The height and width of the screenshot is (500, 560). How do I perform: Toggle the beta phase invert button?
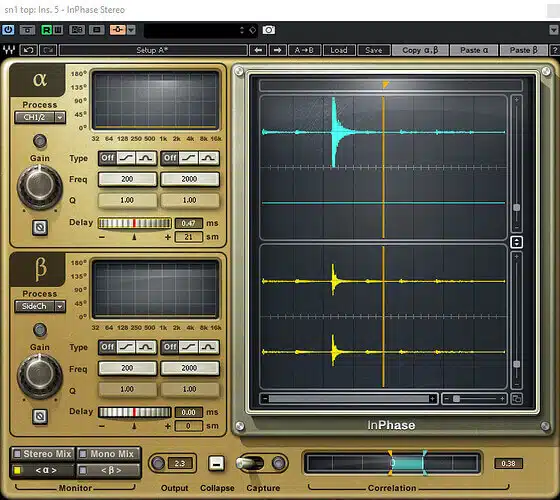pos(40,416)
